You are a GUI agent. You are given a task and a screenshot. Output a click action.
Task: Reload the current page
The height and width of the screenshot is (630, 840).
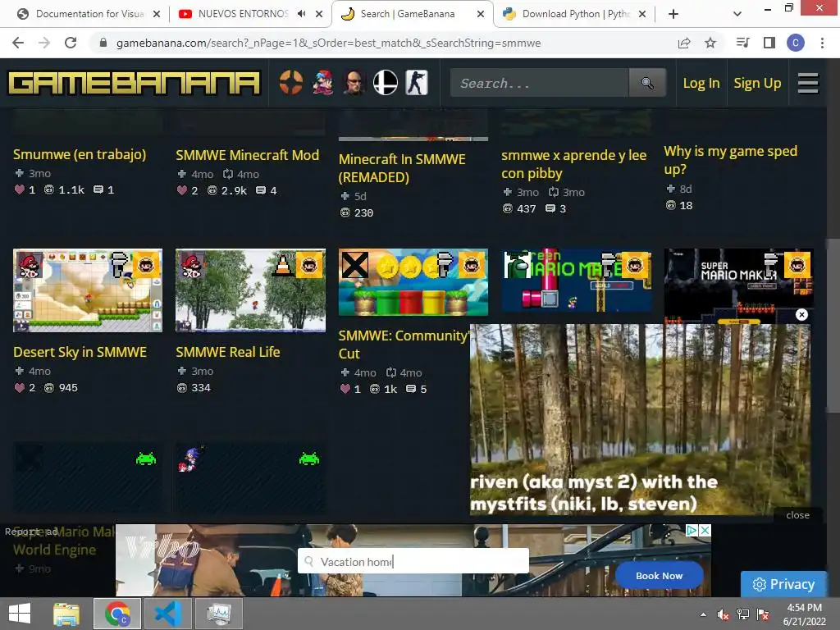[x=71, y=43]
